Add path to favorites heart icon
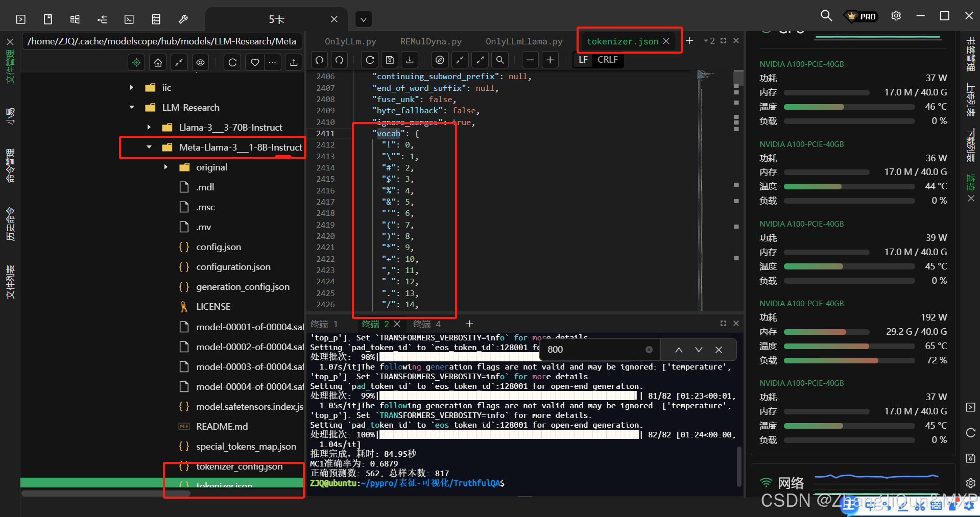The height and width of the screenshot is (517, 980). click(255, 62)
